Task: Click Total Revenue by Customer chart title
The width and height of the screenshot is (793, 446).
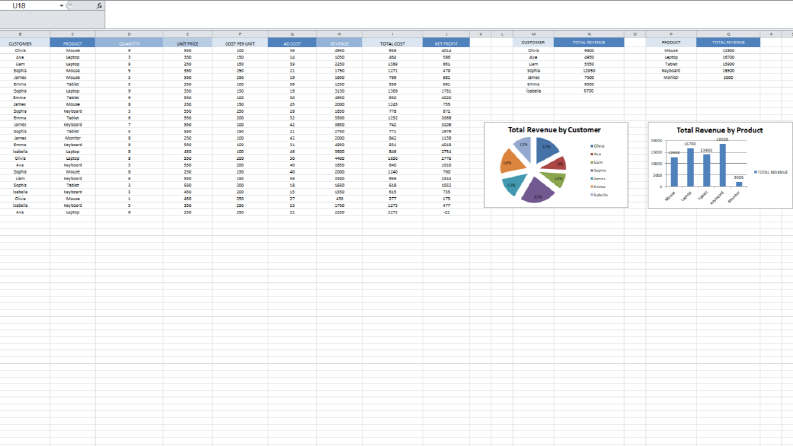Action: point(554,130)
